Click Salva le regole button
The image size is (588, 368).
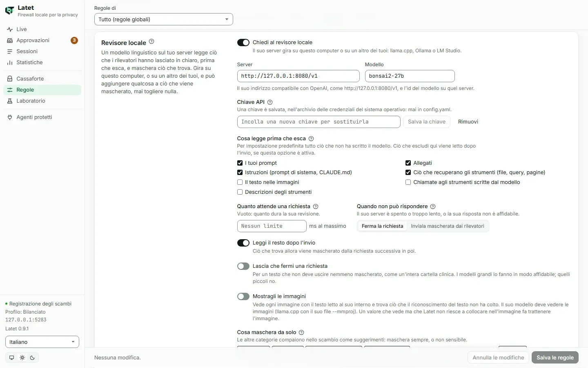pos(555,357)
